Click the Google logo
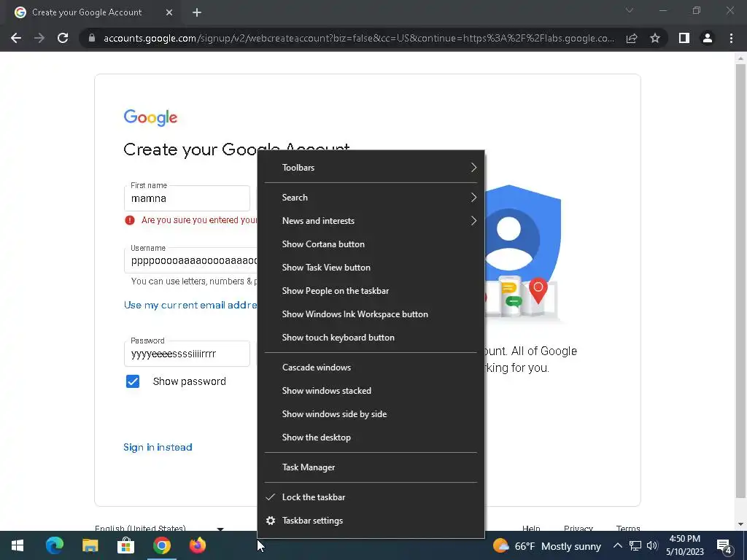The image size is (747, 560). pos(150,117)
